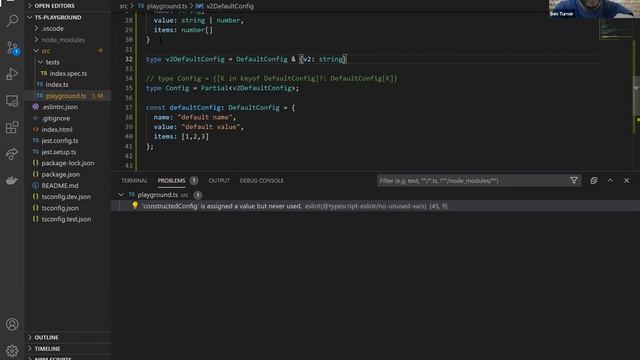
Task: Open the Run and Debug view
Action: tap(12, 74)
